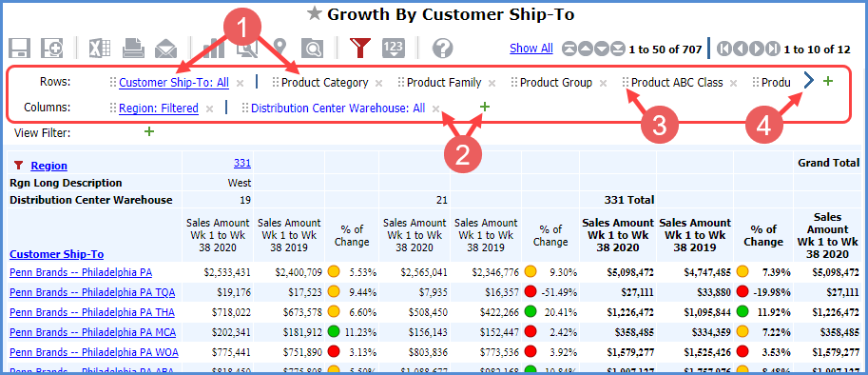Click the Show All link
The width and height of the screenshot is (868, 375).
531,49
